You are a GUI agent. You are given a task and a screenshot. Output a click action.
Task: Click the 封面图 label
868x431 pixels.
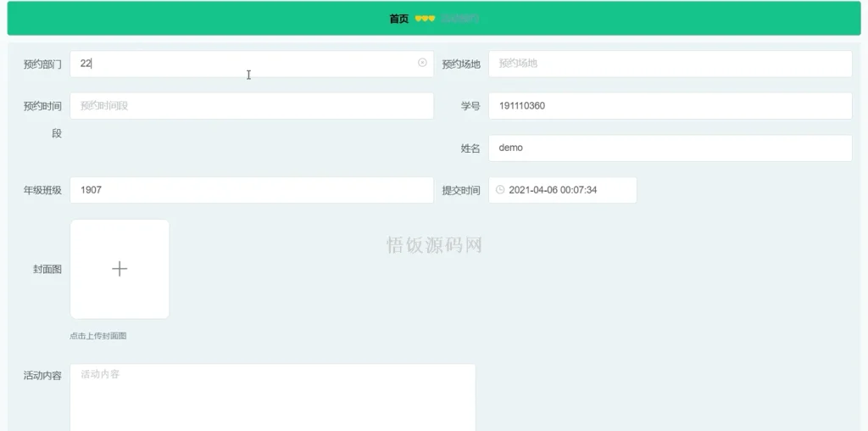pos(47,269)
